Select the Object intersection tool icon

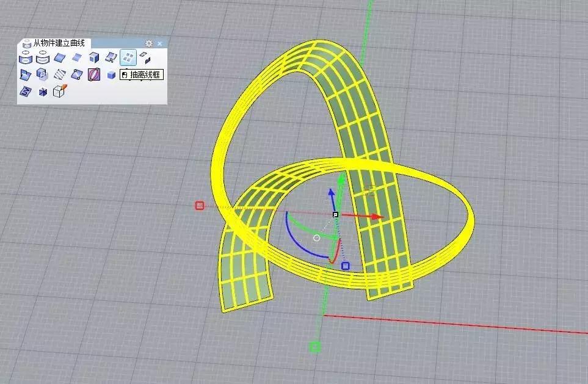pyautogui.click(x=25, y=74)
